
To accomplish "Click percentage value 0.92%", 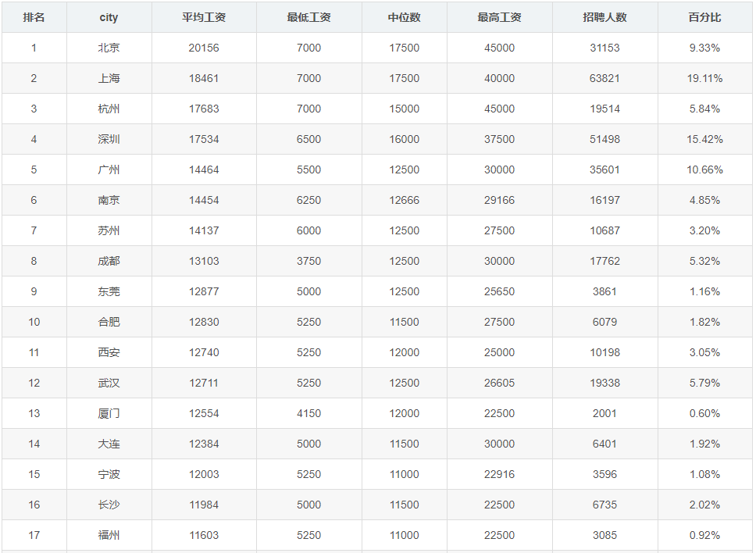I will click(704, 535).
